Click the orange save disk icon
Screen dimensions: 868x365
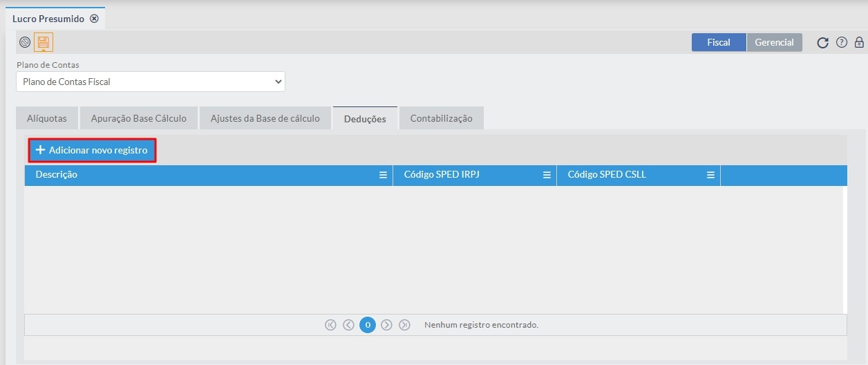click(x=44, y=42)
